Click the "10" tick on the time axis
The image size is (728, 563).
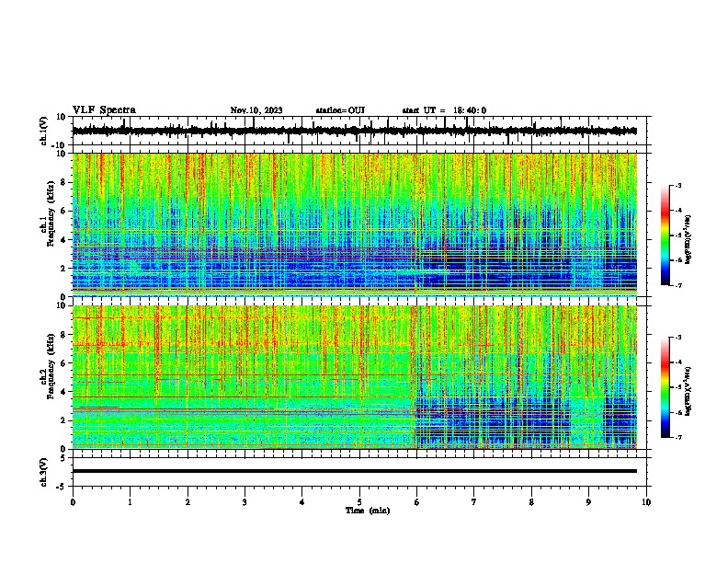coord(646,502)
